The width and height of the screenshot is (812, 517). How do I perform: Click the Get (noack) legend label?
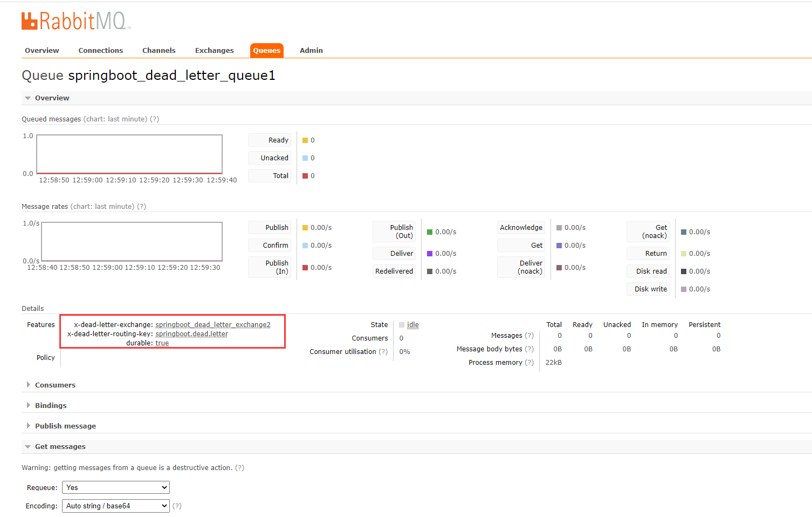tap(648, 232)
